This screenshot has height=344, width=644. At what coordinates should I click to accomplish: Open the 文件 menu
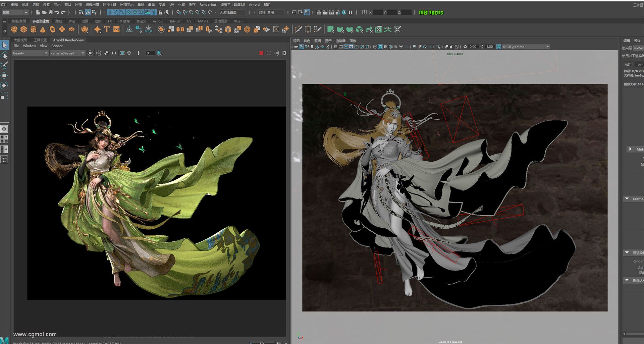[4, 4]
